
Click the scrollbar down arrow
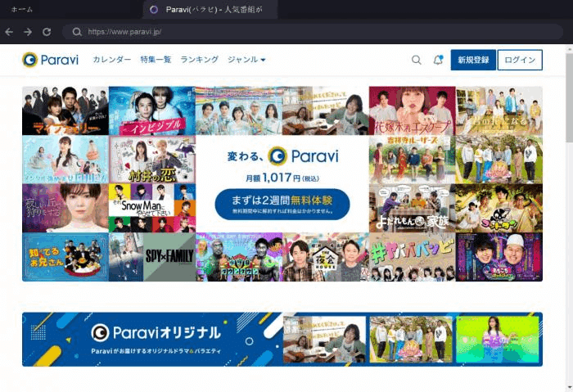pyautogui.click(x=570, y=389)
